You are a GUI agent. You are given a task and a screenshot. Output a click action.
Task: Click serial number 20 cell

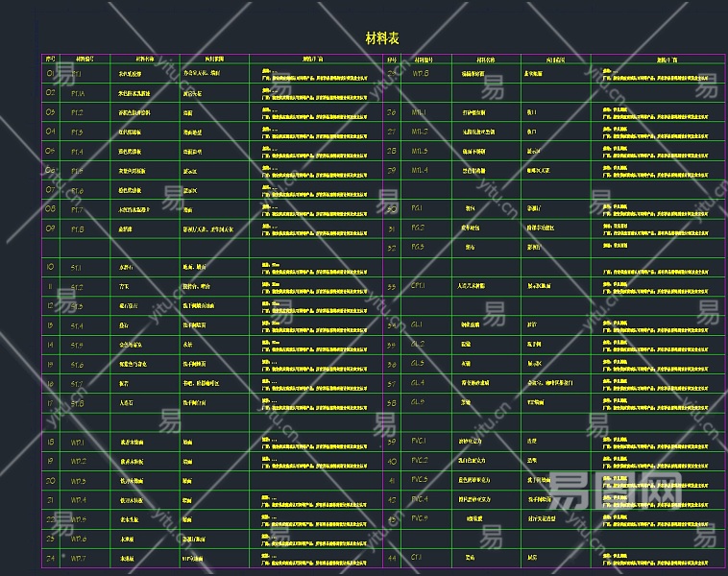pos(51,481)
